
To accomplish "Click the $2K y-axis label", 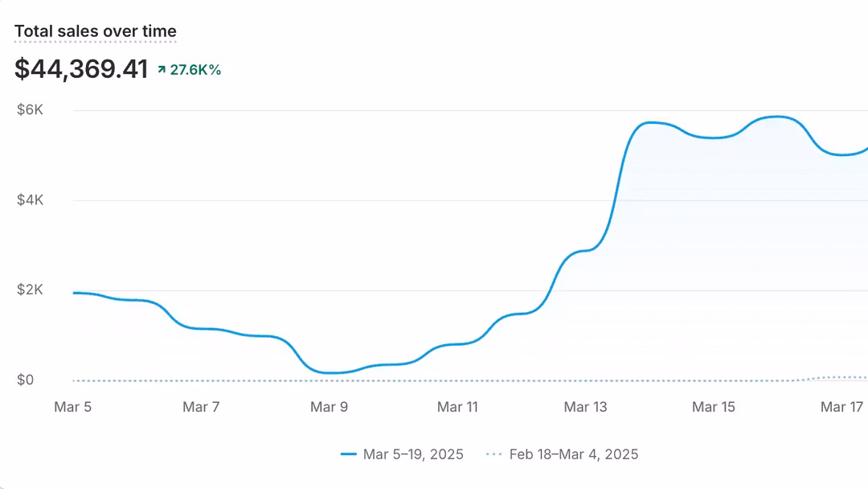I will [x=31, y=290].
